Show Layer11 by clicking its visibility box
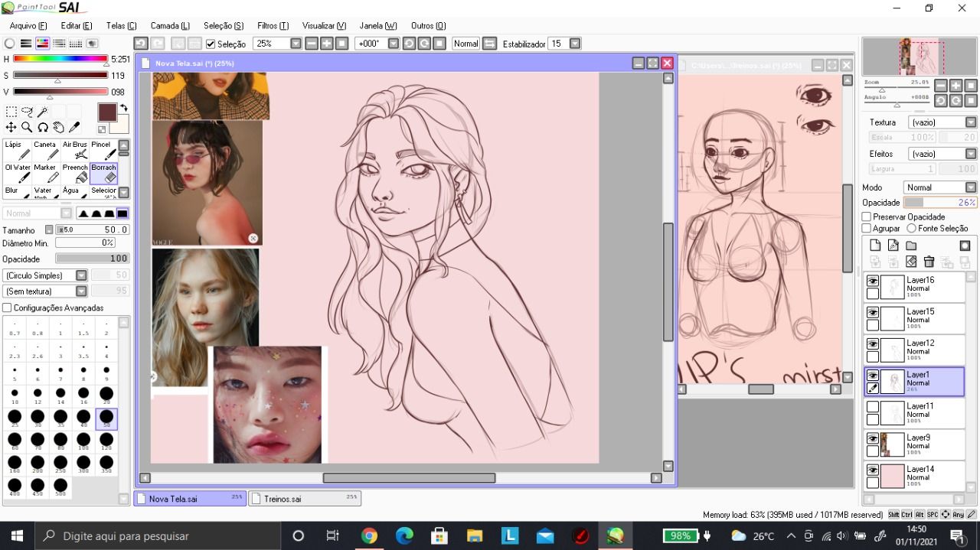 (873, 407)
